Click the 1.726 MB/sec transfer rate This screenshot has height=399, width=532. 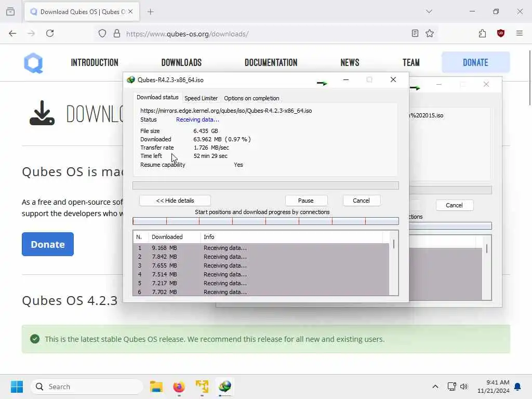point(211,148)
